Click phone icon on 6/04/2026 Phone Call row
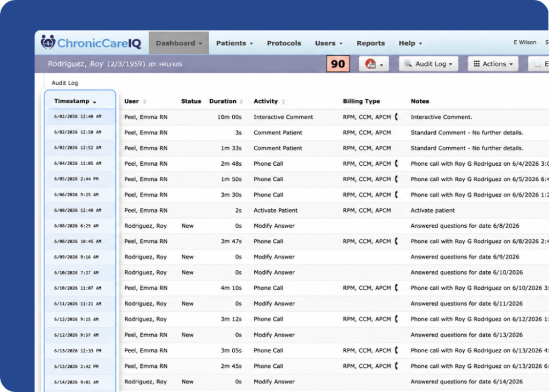The height and width of the screenshot is (392, 549). tap(396, 163)
